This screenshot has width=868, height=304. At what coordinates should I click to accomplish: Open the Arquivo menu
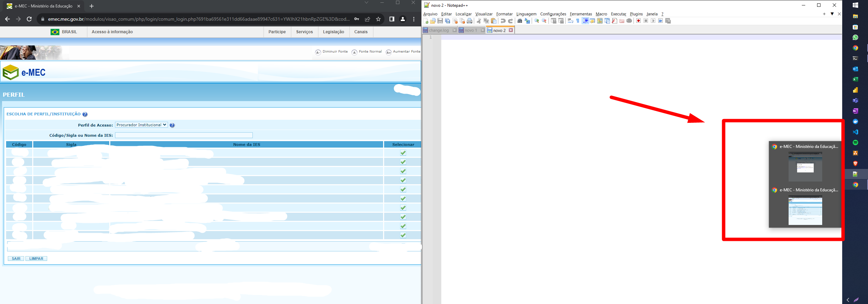[430, 14]
